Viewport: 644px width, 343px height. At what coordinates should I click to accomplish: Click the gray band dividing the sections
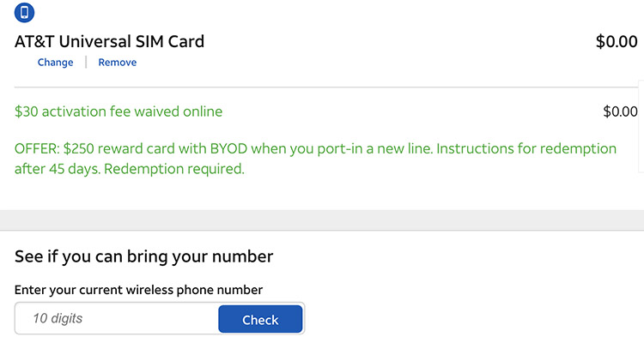(322, 220)
